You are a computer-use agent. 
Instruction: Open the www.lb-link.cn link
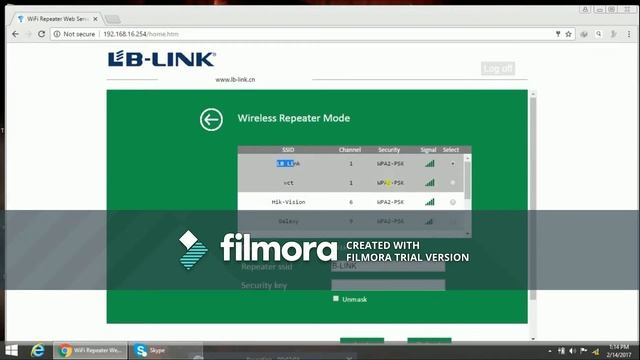(235, 80)
